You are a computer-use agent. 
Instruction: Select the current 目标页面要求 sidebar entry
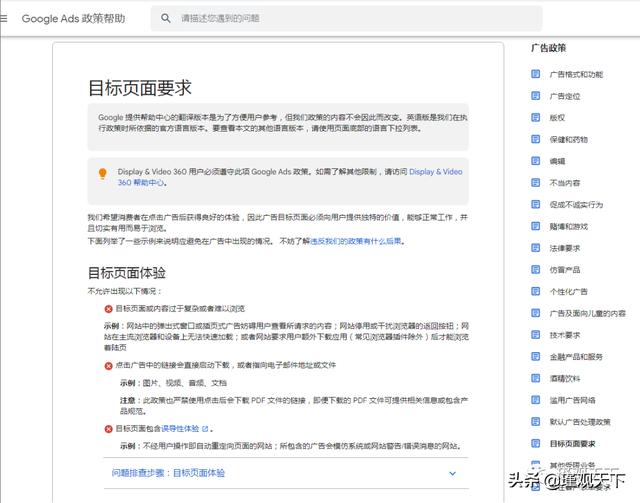click(572, 443)
